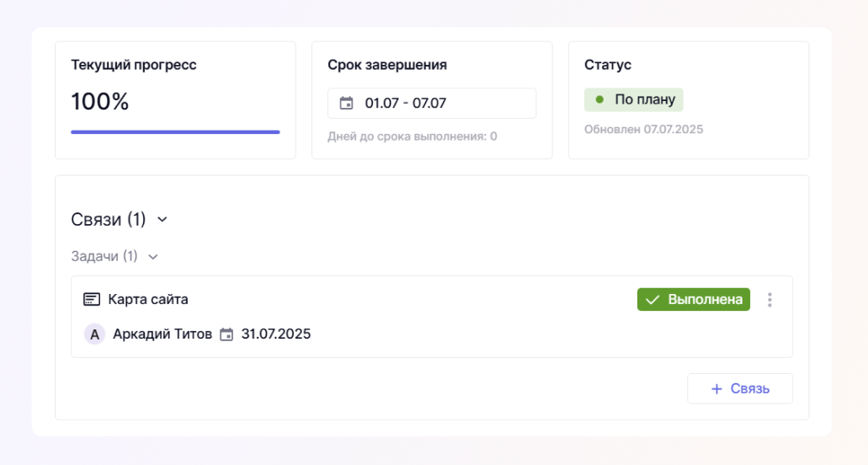Collapse the Связи (1) section chevron
The width and height of the screenshot is (868, 465).
click(162, 220)
